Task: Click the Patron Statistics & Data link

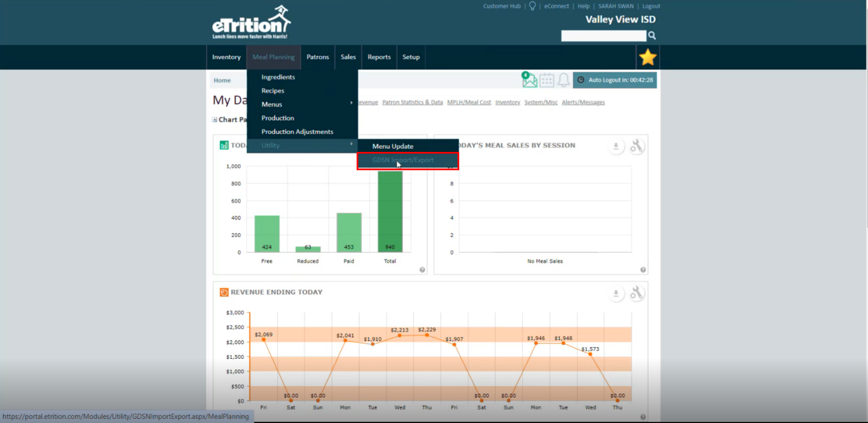Action: click(412, 103)
